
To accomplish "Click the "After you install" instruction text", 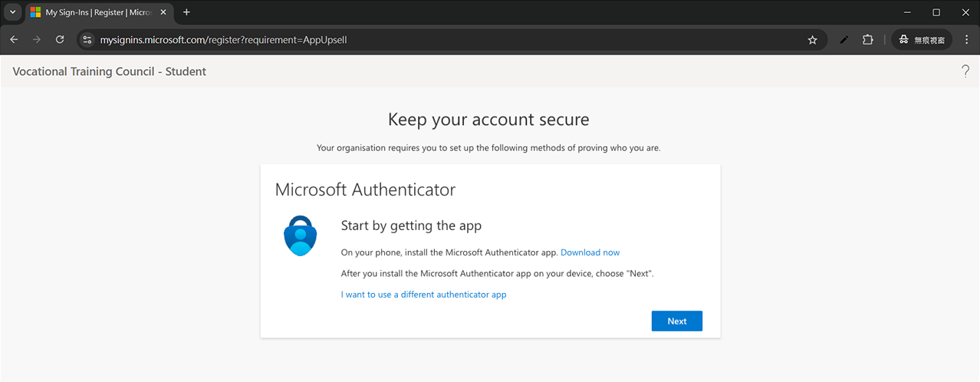I will (498, 273).
